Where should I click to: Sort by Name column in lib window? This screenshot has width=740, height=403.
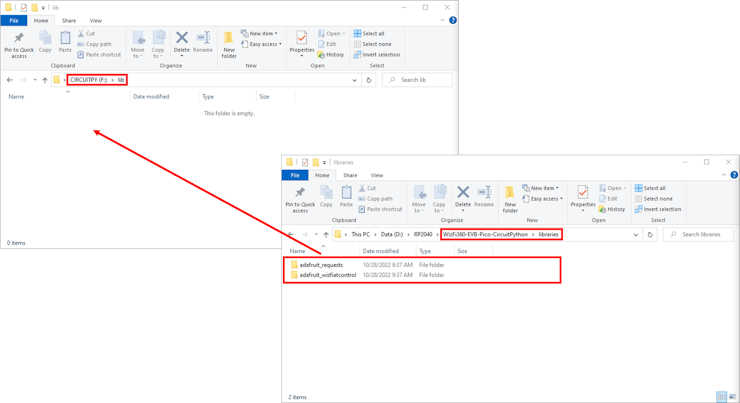point(17,97)
